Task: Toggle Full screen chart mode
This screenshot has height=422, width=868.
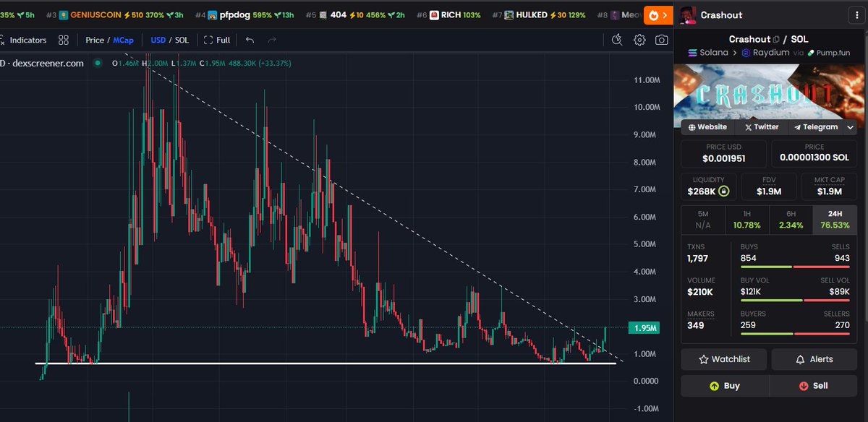Action: coord(217,40)
